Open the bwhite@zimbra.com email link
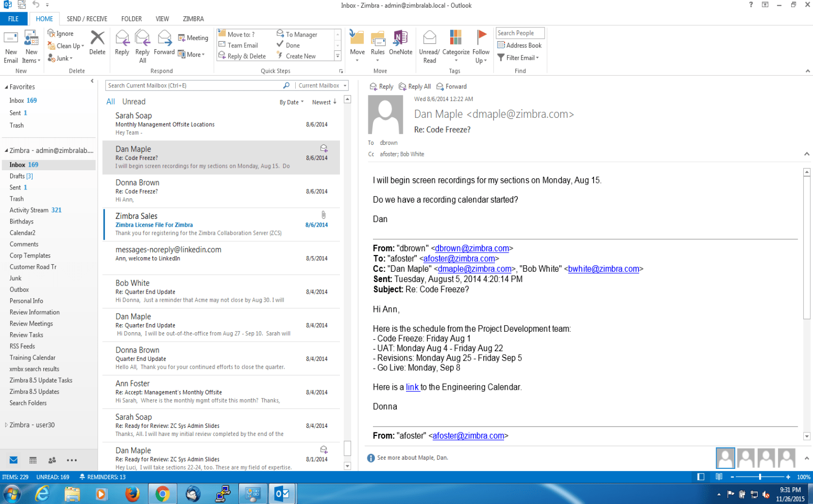The height and width of the screenshot is (504, 813). pyautogui.click(x=604, y=269)
